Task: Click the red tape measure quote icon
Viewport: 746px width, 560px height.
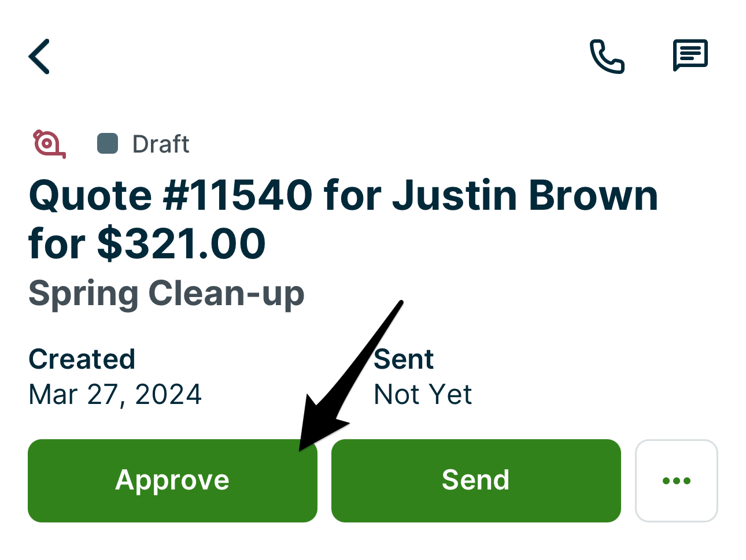Action: (49, 144)
